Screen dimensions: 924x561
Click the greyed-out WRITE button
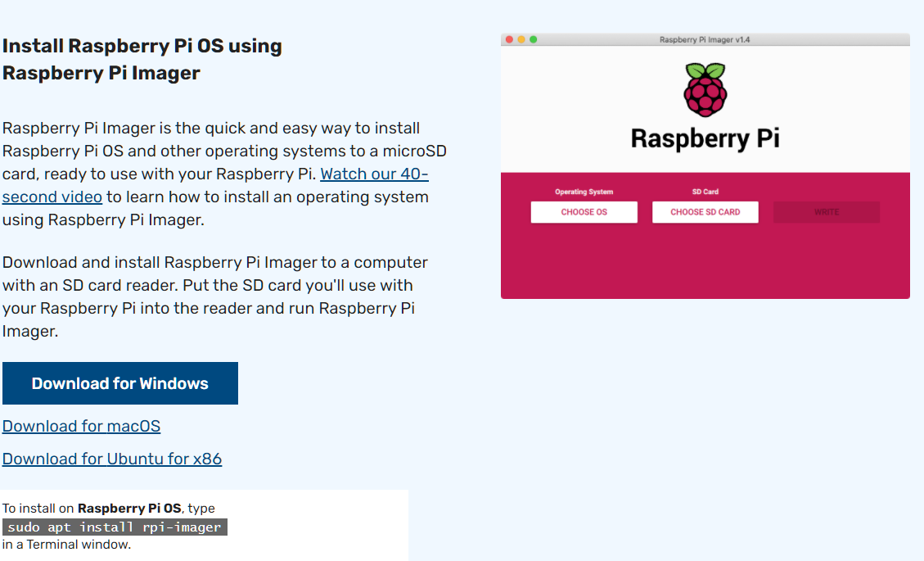(x=826, y=212)
